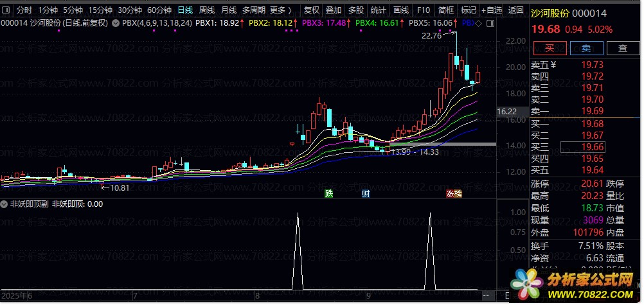The height and width of the screenshot is (305, 644).
Task: Click the diamond icon after PBX indicators
Action: tap(479, 23)
